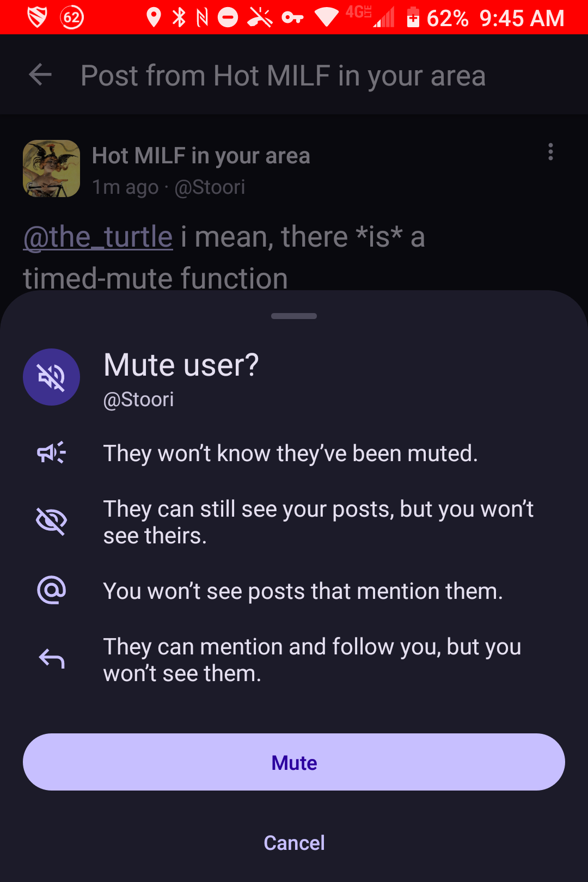This screenshot has width=588, height=882.
Task: Tap the Bluetooth status bar icon
Action: click(x=179, y=17)
